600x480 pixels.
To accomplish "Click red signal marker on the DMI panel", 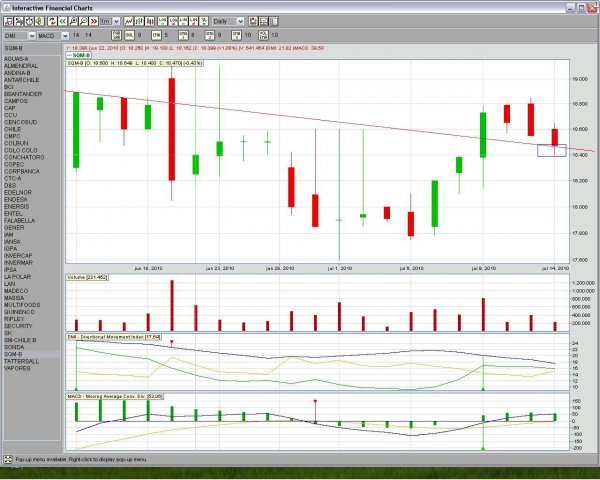I will point(172,342).
